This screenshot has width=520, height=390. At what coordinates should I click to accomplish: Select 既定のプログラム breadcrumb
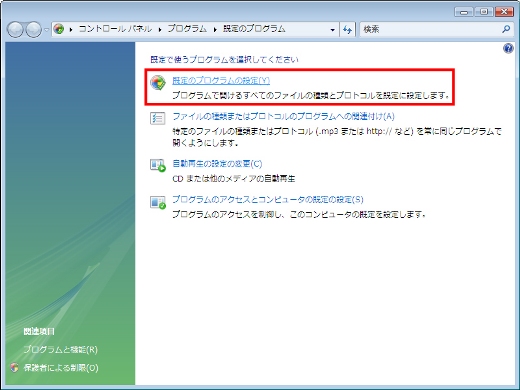click(x=254, y=29)
